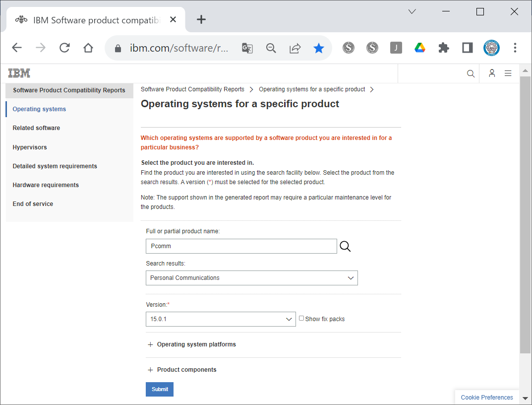This screenshot has width=532, height=405.
Task: Open Cookie Preferences
Action: click(487, 398)
